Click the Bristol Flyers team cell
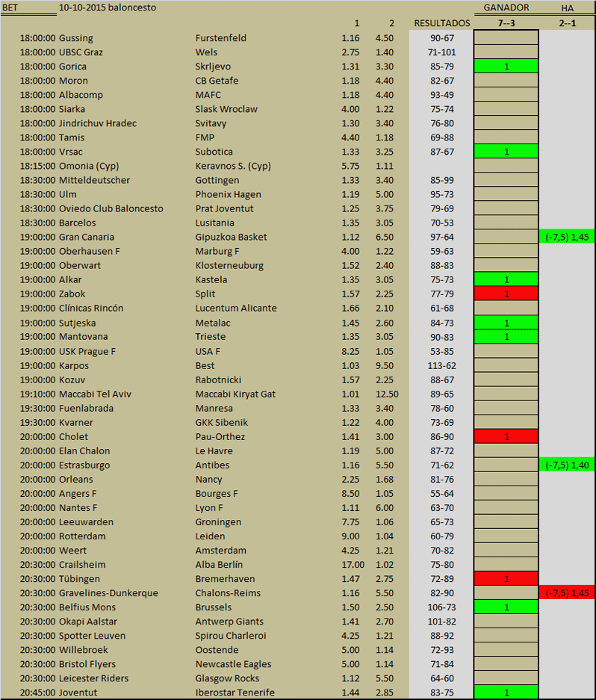This screenshot has width=596, height=700. coord(87,664)
